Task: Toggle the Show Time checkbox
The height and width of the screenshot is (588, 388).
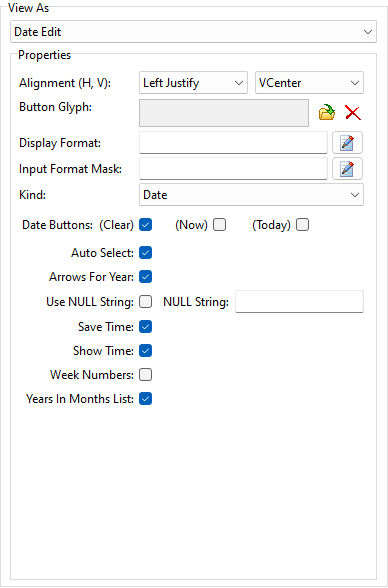Action: (145, 351)
